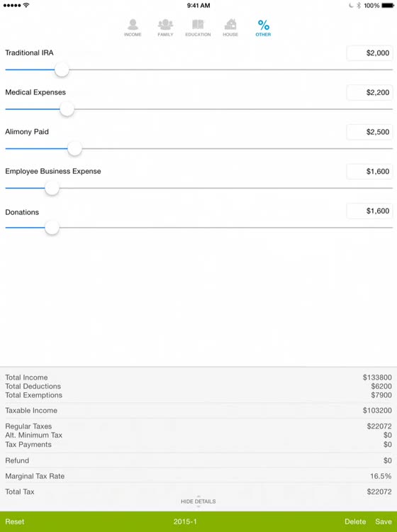Delete the 2015-1 scenario
397x532 pixels.
(x=355, y=521)
